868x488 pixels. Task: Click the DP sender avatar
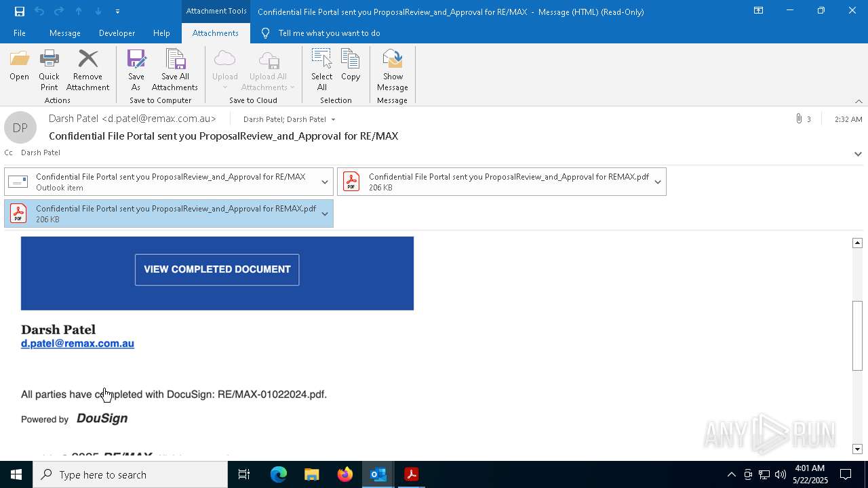click(x=20, y=127)
